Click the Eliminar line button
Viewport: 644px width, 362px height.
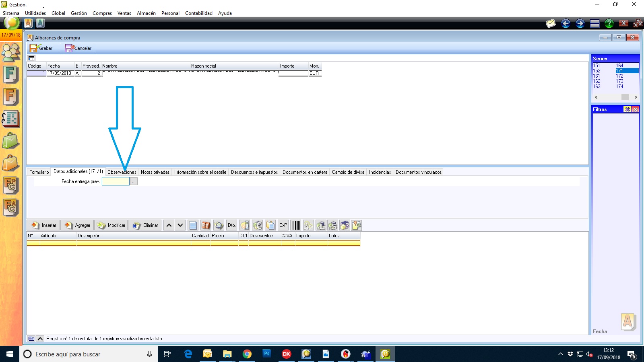(145, 225)
